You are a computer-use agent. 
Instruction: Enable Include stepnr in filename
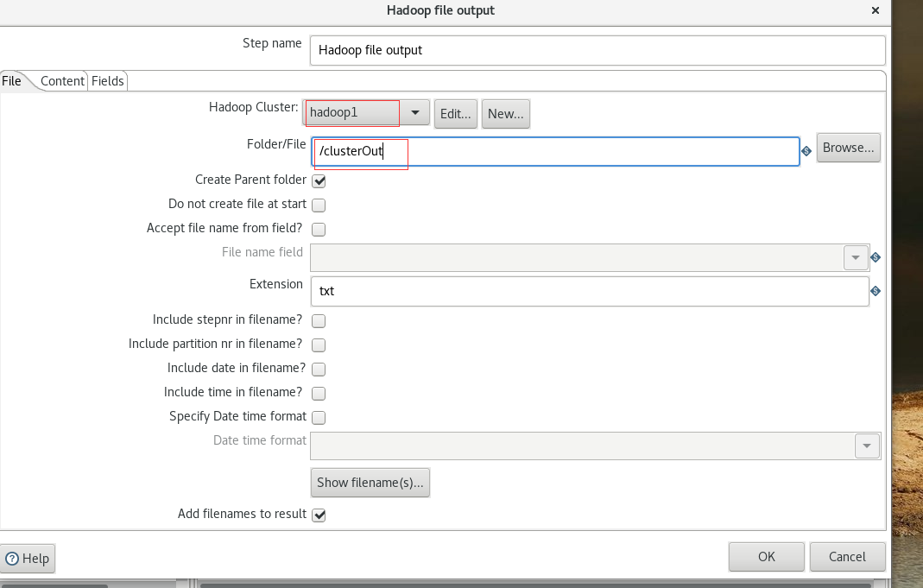[x=319, y=321]
